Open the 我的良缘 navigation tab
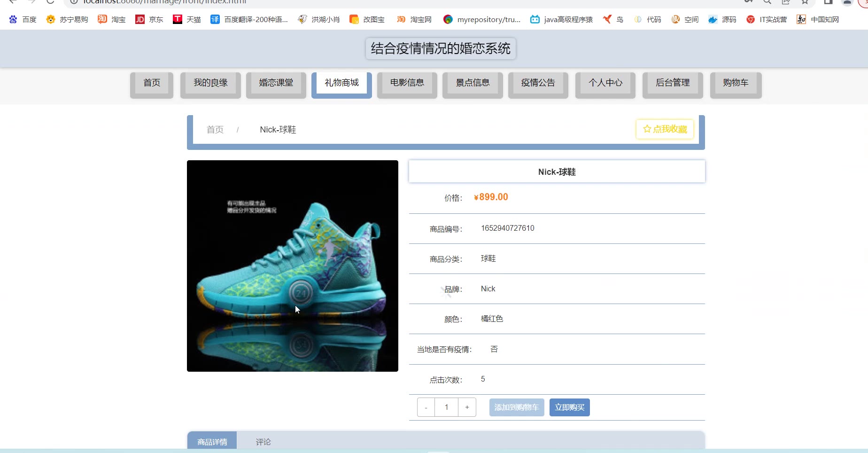This screenshot has height=453, width=868. [210, 85]
